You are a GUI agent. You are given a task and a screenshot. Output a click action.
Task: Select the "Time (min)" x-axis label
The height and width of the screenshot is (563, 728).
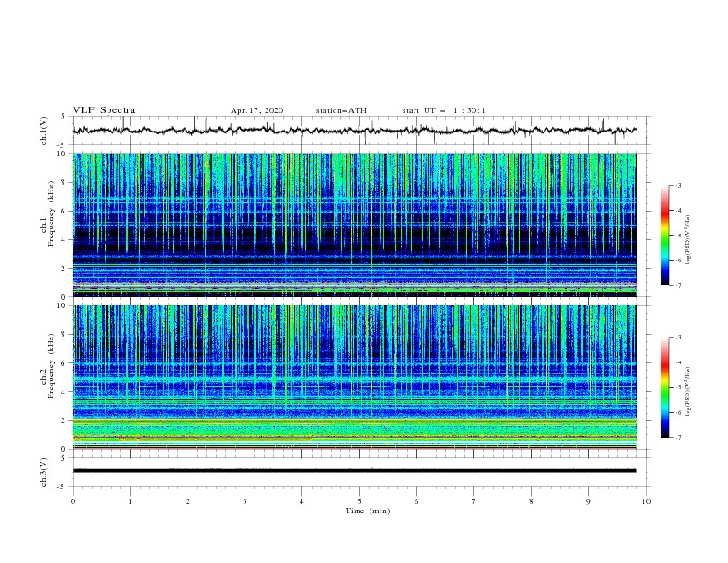click(x=368, y=511)
